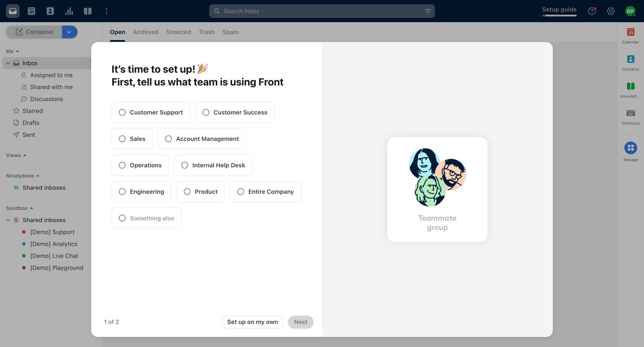Open the Inbox icon in top navigation bar

click(x=13, y=11)
